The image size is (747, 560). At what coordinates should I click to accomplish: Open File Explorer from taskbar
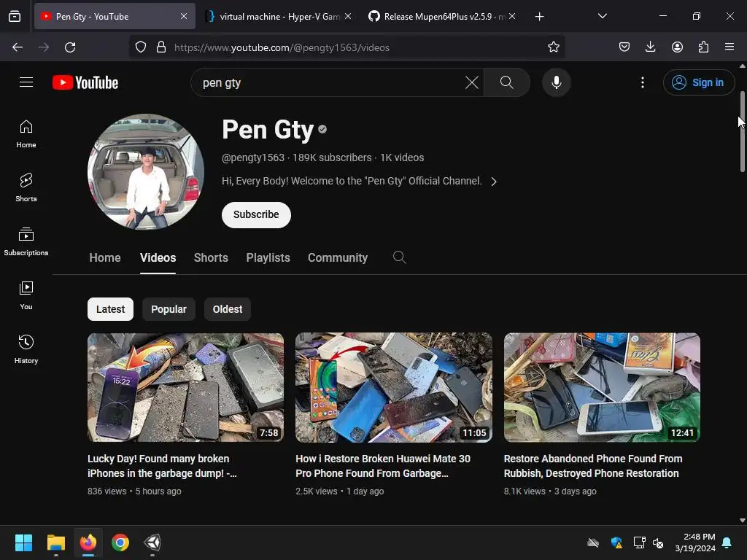[55, 542]
